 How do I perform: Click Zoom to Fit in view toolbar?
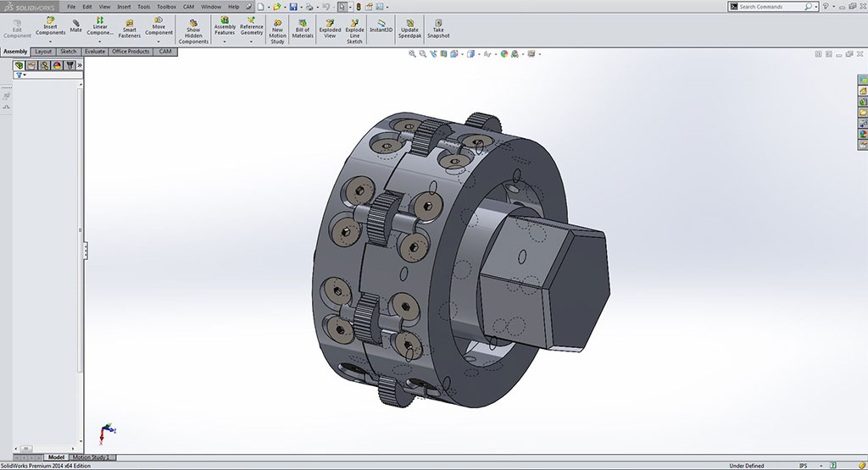click(x=413, y=53)
